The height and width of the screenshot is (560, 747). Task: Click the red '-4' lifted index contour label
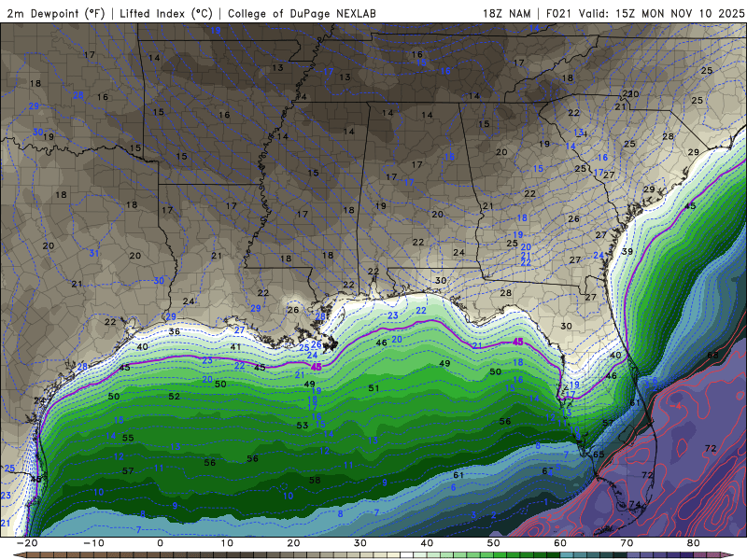676,406
